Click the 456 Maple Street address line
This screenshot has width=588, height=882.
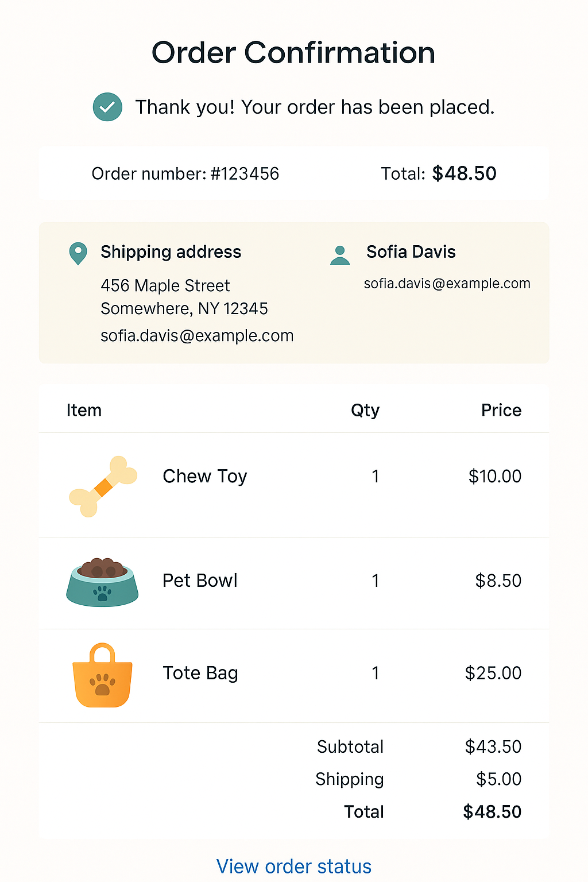coord(165,285)
